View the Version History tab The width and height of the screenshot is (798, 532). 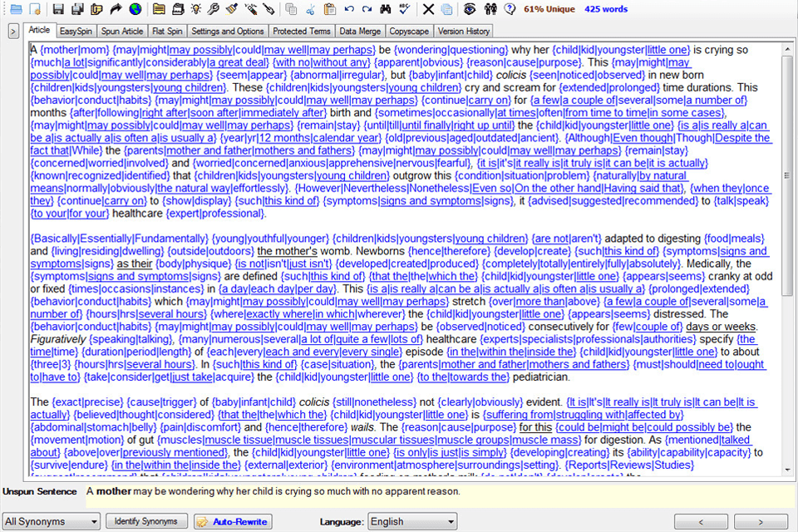click(464, 31)
